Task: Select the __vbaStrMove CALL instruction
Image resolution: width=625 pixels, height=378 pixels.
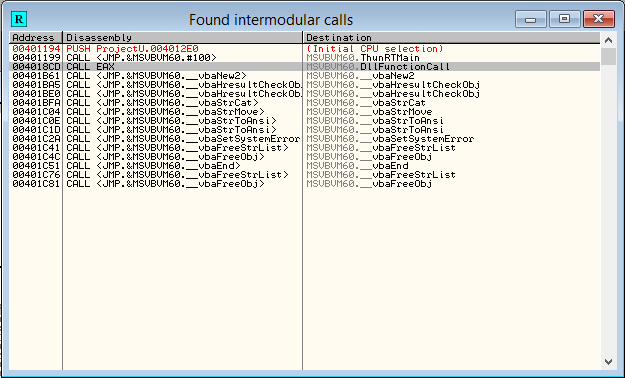Action: tap(165, 112)
